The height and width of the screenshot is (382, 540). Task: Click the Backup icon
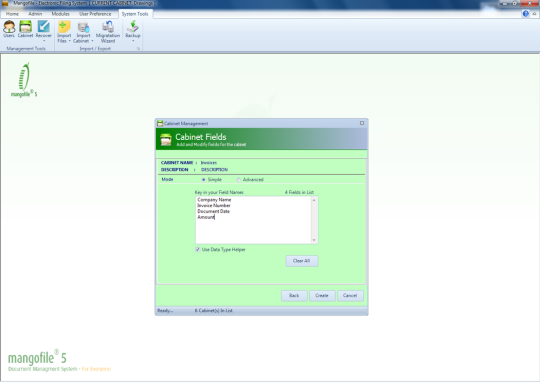click(x=133, y=27)
